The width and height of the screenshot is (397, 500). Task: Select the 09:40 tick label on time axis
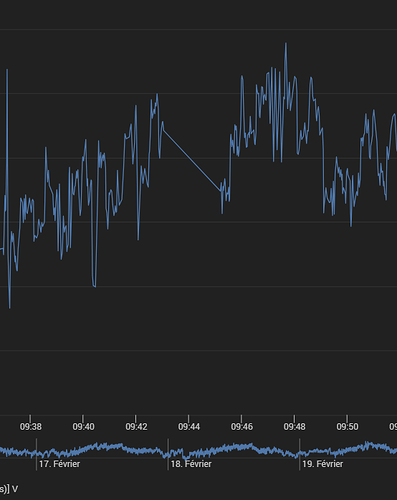(83, 426)
